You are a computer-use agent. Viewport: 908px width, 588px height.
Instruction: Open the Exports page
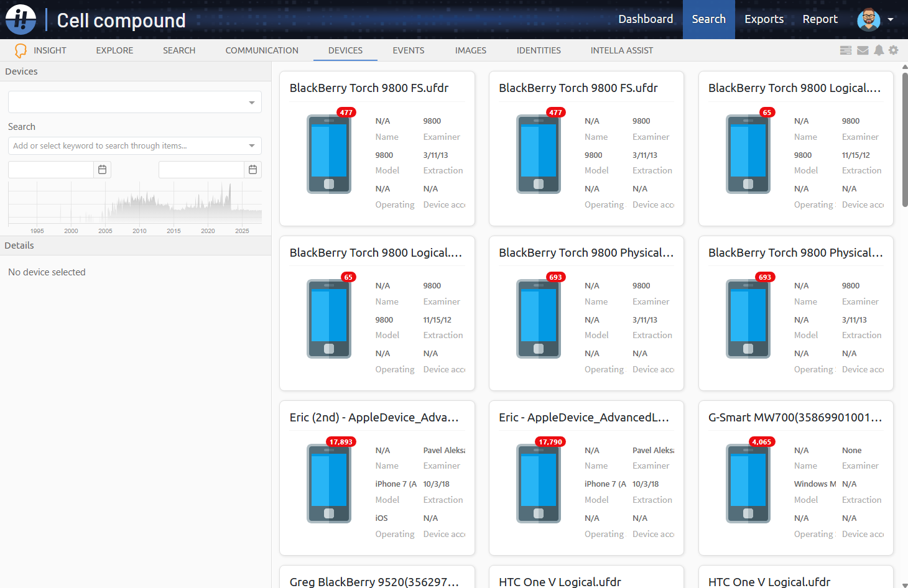(x=764, y=19)
